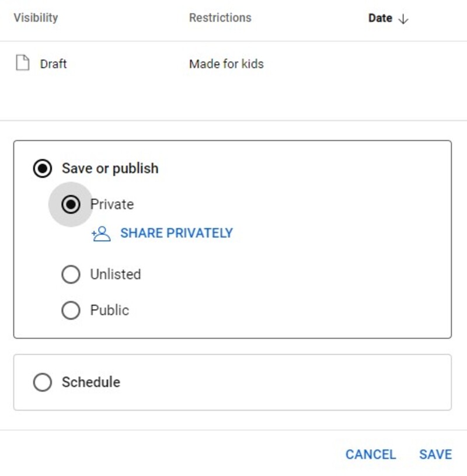Enable the Schedule radio option
The width and height of the screenshot is (467, 476).
click(x=42, y=383)
